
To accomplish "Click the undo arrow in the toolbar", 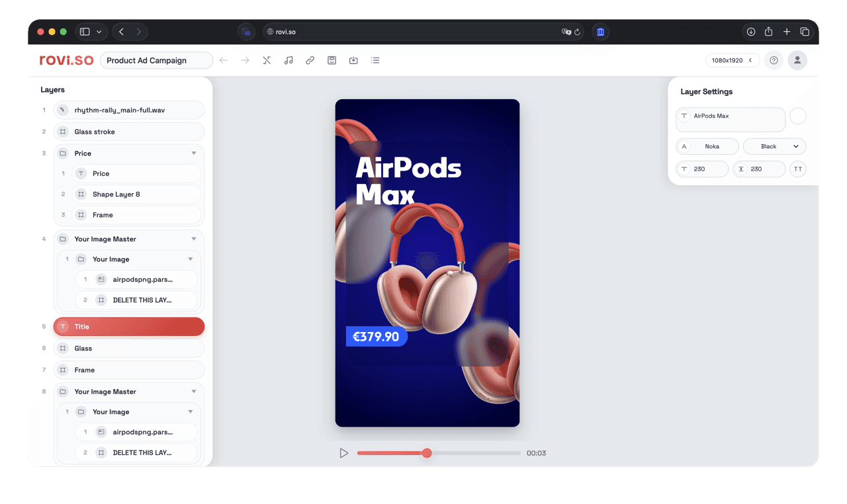I will 224,60.
